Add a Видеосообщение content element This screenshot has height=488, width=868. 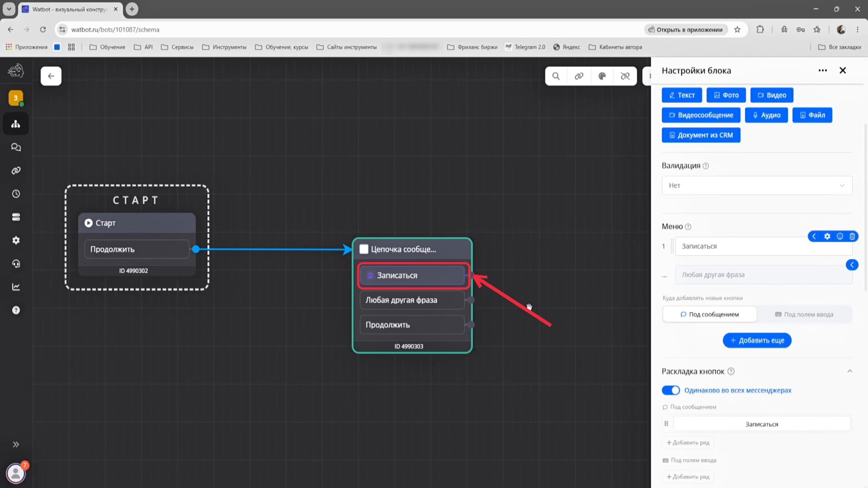[x=701, y=115]
